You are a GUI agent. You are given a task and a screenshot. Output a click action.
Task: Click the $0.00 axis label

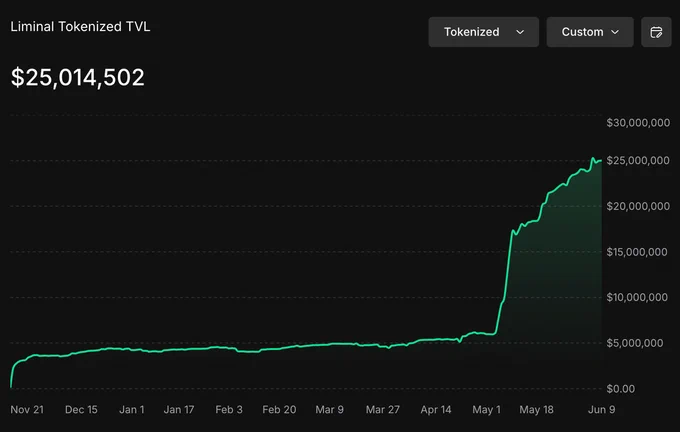tap(621, 389)
